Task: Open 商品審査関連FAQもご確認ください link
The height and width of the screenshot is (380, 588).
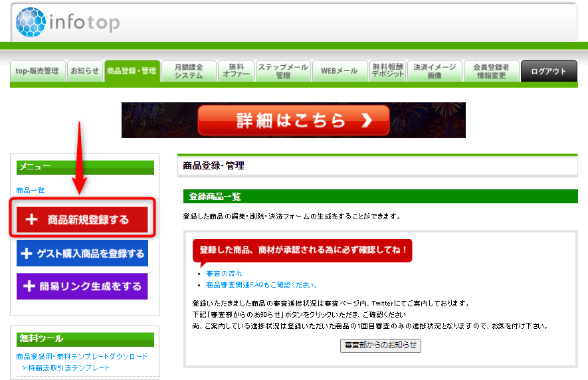Action: tap(262, 285)
